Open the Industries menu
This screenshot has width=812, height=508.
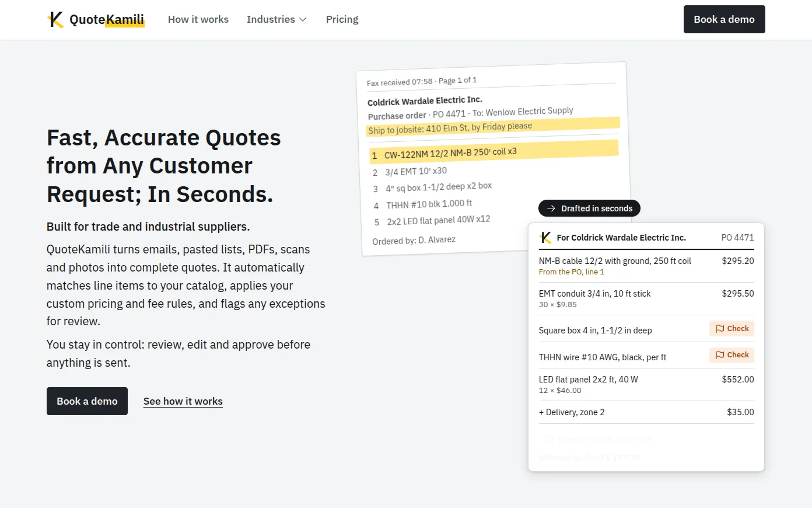click(x=276, y=19)
